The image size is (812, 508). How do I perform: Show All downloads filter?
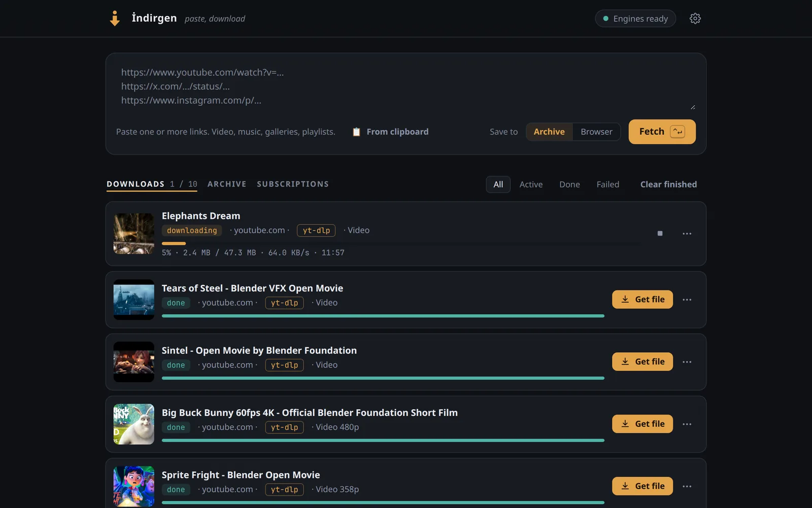498,184
